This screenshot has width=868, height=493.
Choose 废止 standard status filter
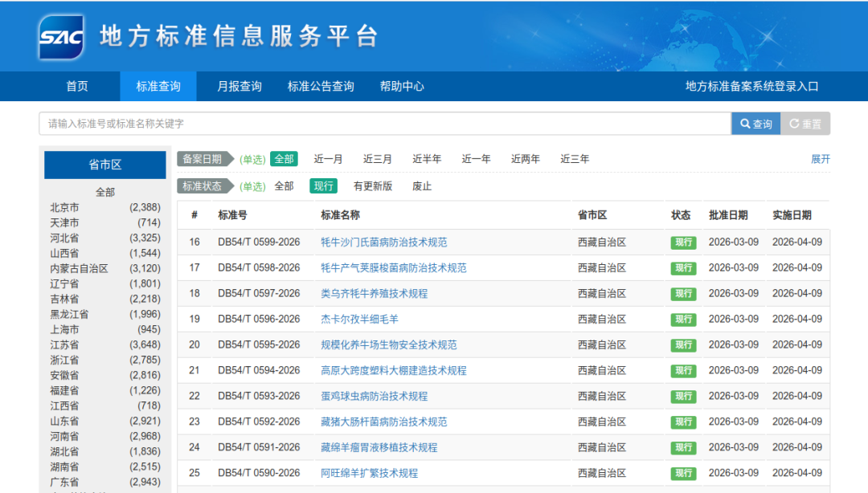pos(422,186)
